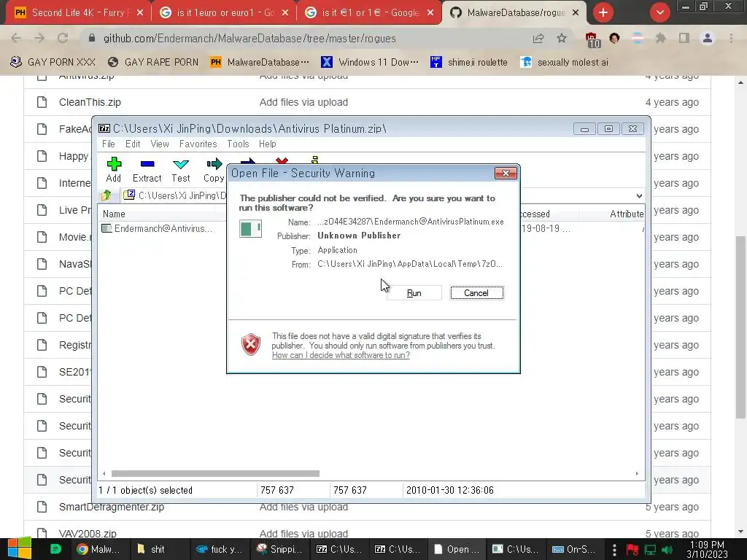Screen dimensions: 747x560
Task: Close the Security Warning dialog with the red X
Action: coord(506,174)
